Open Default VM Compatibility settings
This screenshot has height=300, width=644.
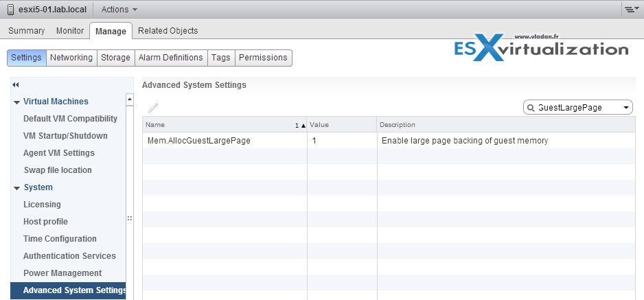[x=70, y=119]
